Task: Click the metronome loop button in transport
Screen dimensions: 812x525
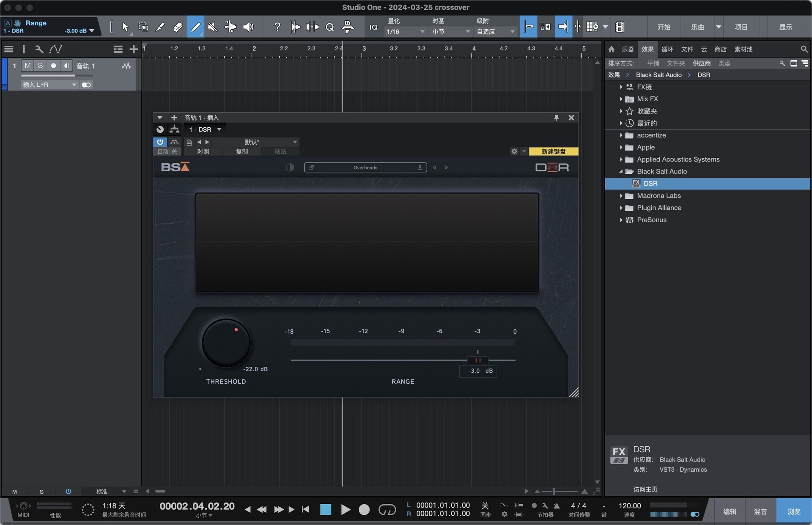Action: 387,510
